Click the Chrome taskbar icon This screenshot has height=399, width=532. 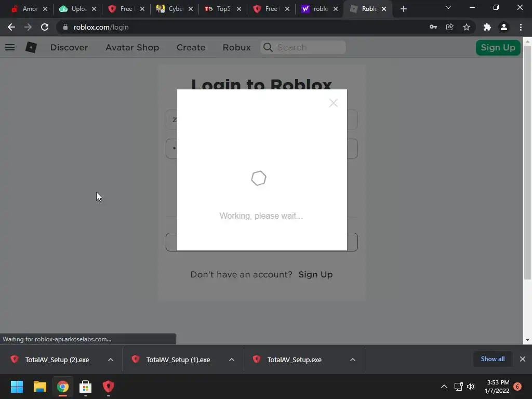(x=63, y=387)
